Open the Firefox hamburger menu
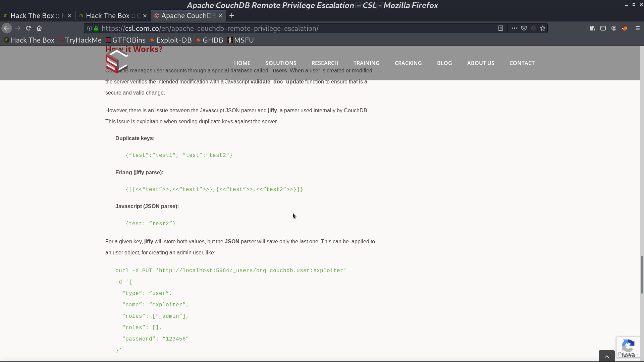 pos(638,28)
